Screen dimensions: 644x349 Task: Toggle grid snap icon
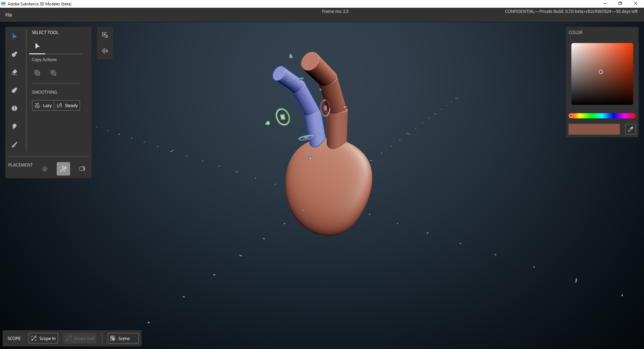[105, 35]
